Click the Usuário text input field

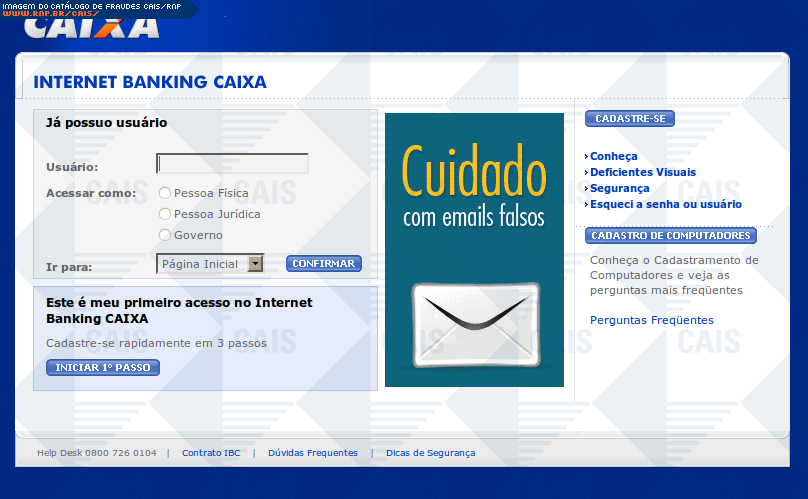coord(232,164)
